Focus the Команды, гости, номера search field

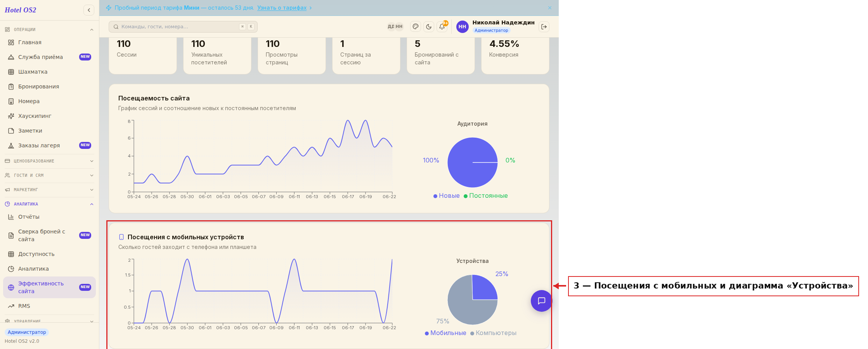(x=183, y=27)
